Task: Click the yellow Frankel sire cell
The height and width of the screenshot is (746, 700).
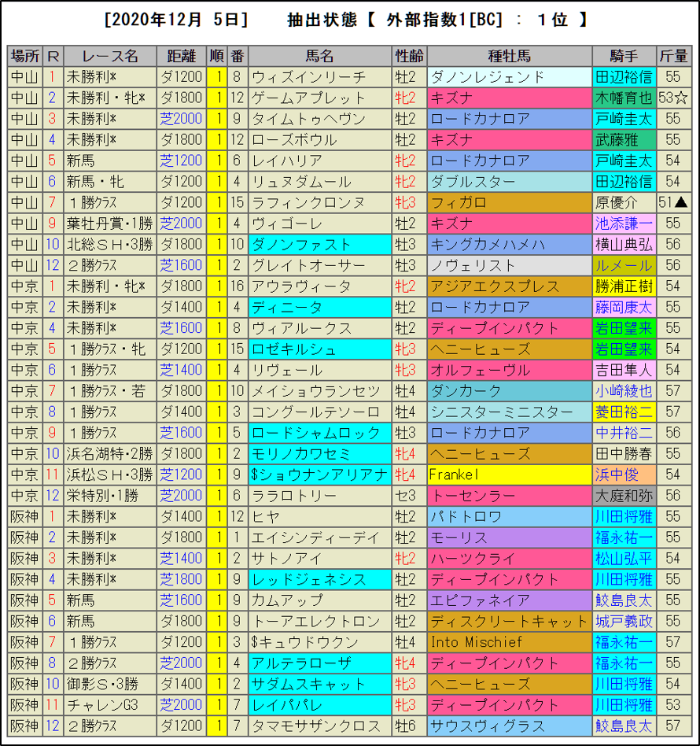Action: click(x=509, y=475)
